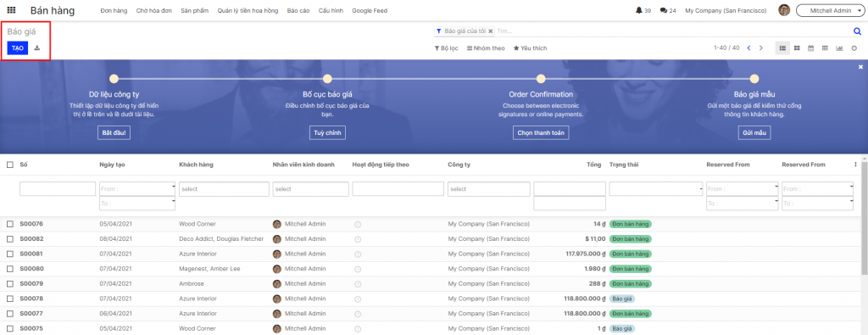Open the apps grid menu icon
The width and height of the screenshot is (868, 335).
(x=11, y=10)
